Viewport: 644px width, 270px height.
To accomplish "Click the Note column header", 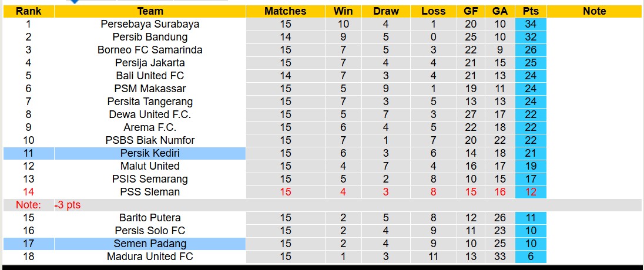I will pyautogui.click(x=594, y=11).
